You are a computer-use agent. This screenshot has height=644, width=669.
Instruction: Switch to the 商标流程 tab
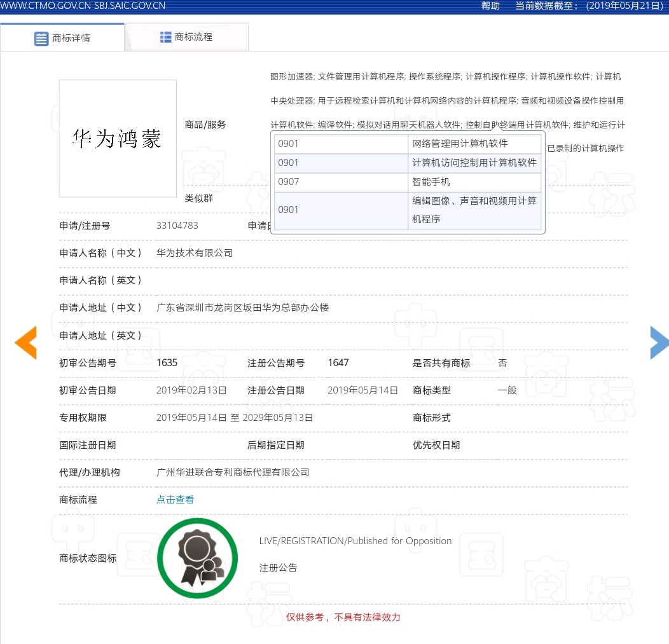click(x=186, y=37)
